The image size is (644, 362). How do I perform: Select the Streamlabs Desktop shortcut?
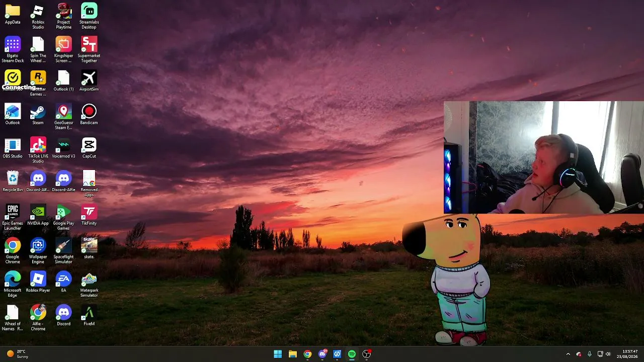tap(89, 11)
